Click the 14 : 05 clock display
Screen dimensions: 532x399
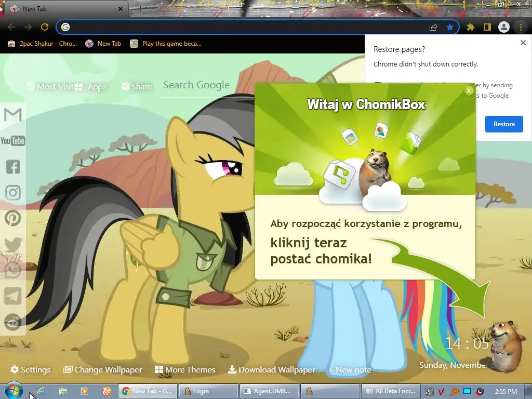(x=467, y=343)
